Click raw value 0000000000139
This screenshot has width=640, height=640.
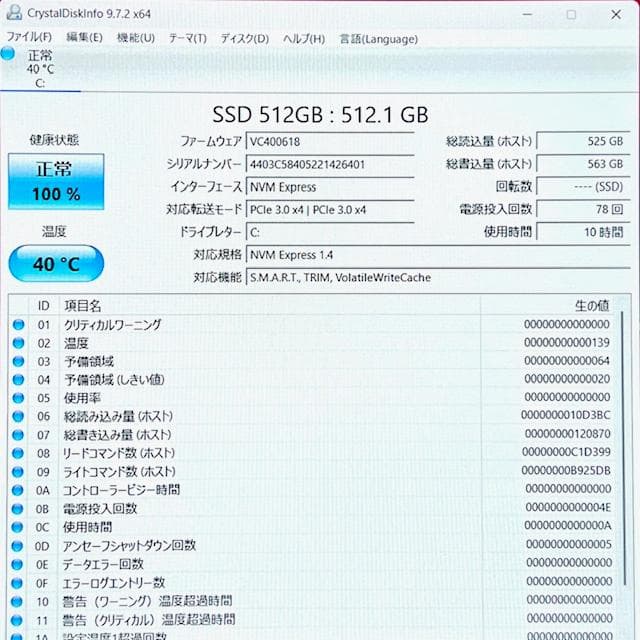(x=567, y=342)
